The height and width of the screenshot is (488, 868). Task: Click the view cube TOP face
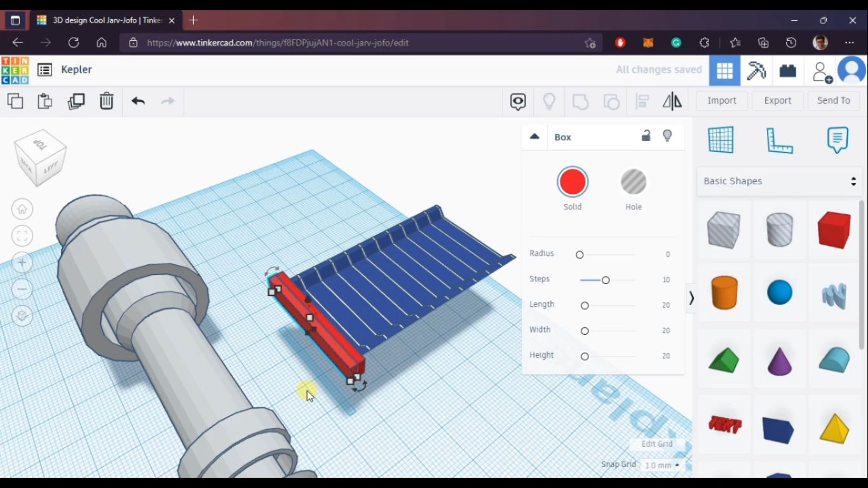[41, 144]
